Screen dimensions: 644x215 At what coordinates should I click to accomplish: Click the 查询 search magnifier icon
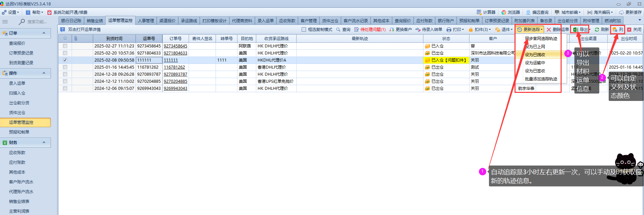pos(338,30)
